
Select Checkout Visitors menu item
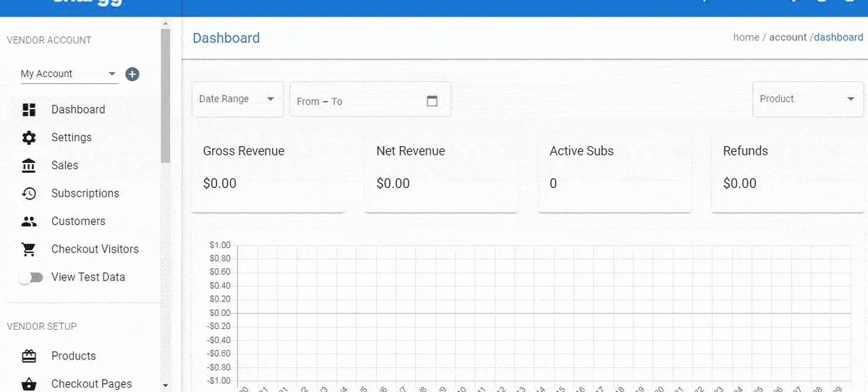(95, 250)
